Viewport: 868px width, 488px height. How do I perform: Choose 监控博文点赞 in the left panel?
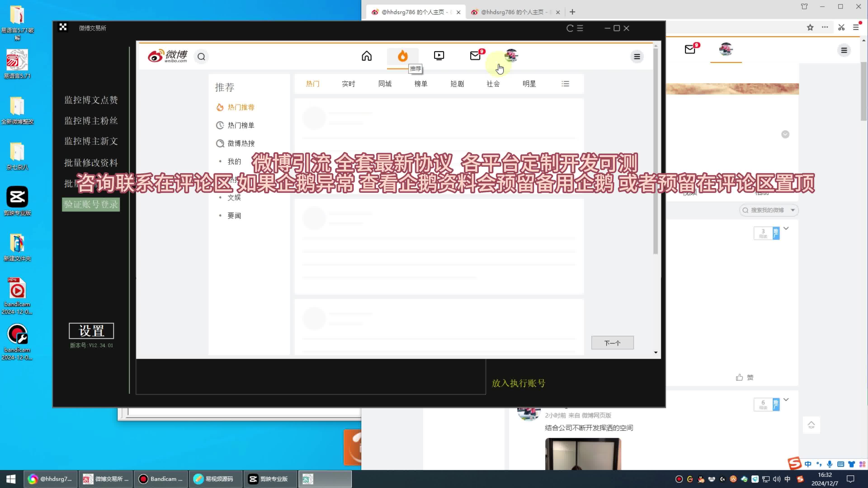91,100
